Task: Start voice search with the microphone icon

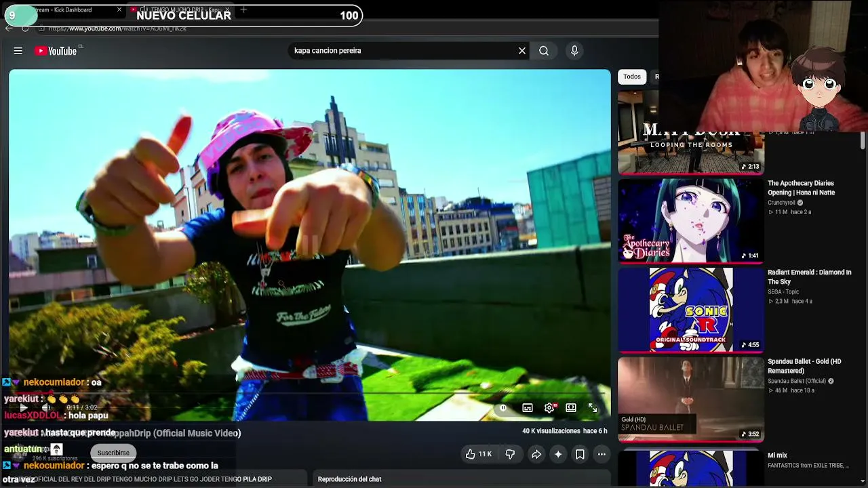Action: tap(574, 51)
